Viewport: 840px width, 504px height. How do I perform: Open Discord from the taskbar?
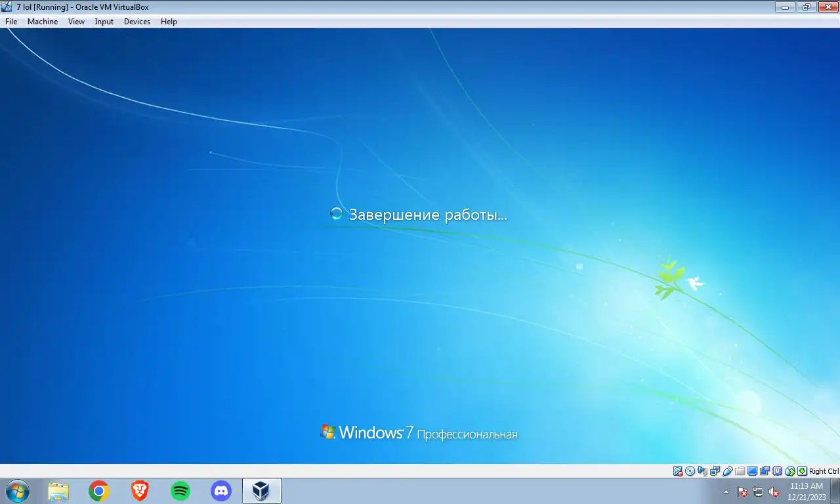[221, 491]
